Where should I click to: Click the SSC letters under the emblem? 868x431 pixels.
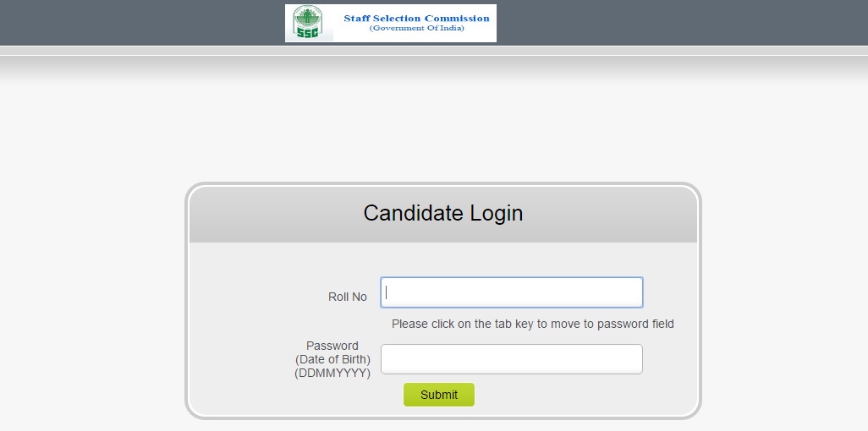click(307, 34)
